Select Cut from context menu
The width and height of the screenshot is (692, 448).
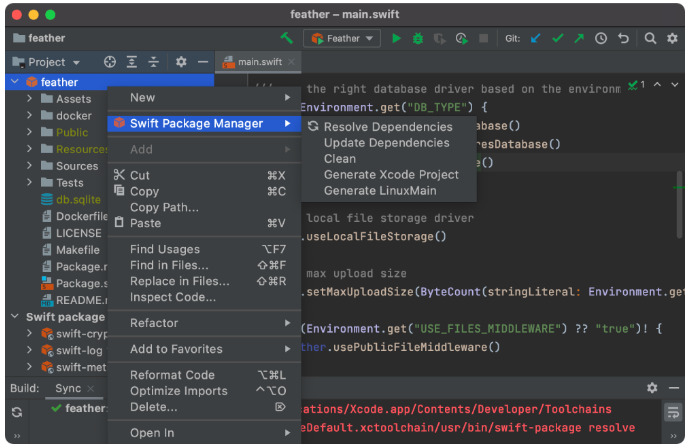tap(204, 175)
